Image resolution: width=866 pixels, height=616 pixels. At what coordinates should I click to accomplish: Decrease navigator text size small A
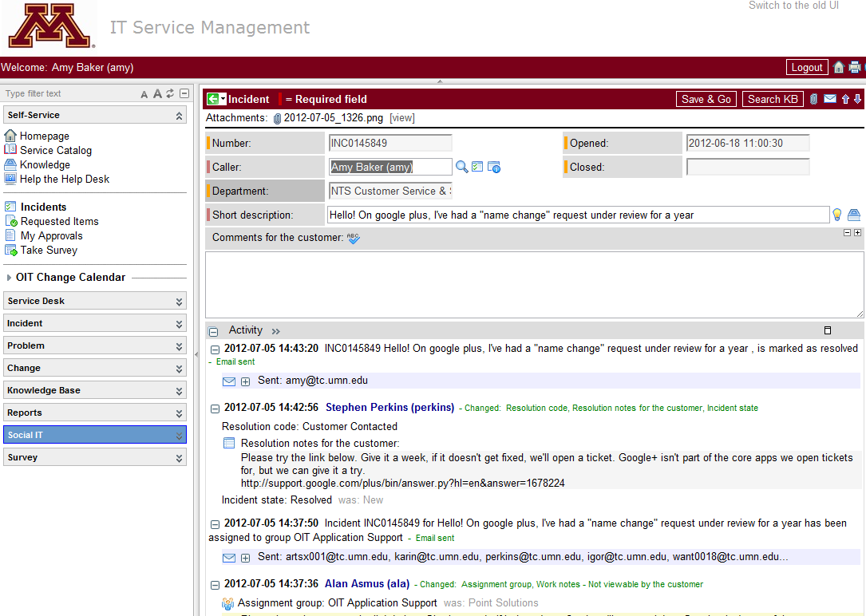144,94
